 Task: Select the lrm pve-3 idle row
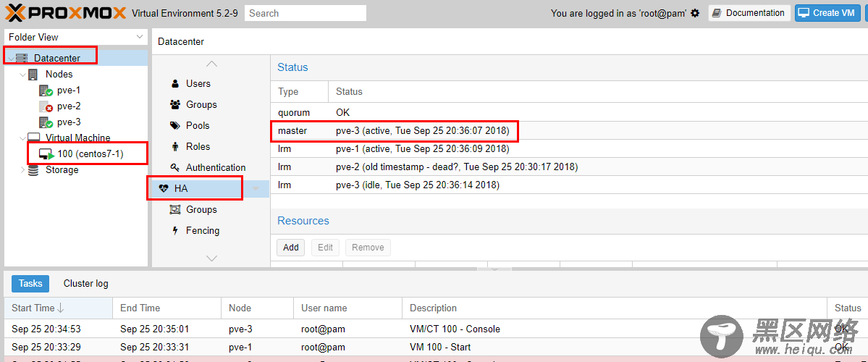pos(569,185)
